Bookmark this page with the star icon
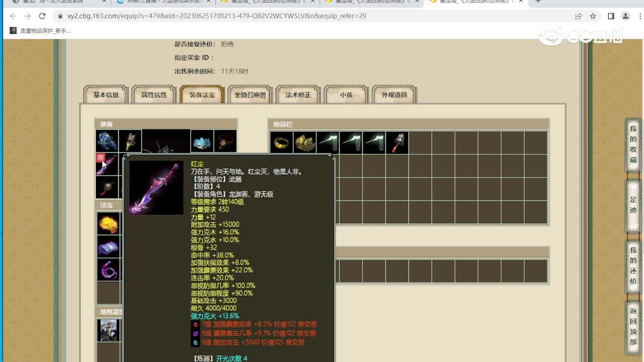Image resolution: width=644 pixels, height=362 pixels. click(593, 16)
